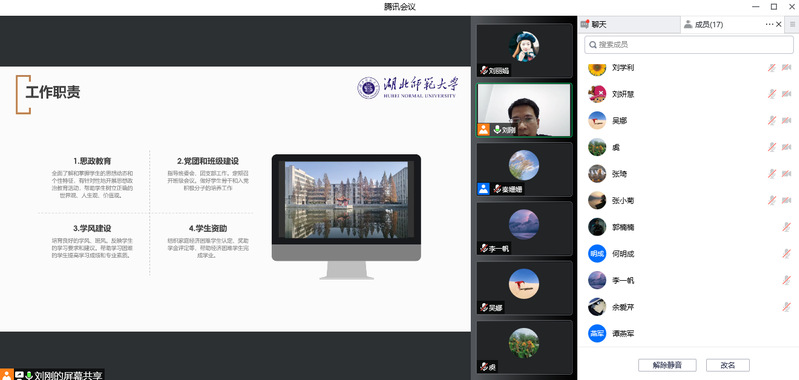Viewport: 799px width, 380px height.
Task: Select 张琦 in the member list
Action: (x=688, y=174)
